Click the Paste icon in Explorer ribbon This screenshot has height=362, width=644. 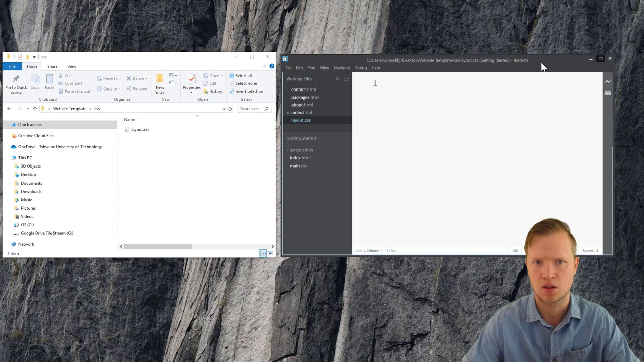49,82
